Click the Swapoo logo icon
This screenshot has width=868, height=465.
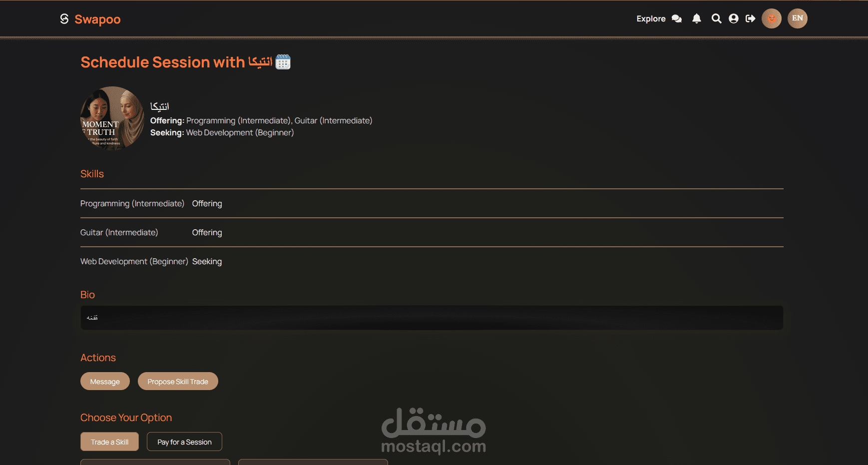point(64,19)
